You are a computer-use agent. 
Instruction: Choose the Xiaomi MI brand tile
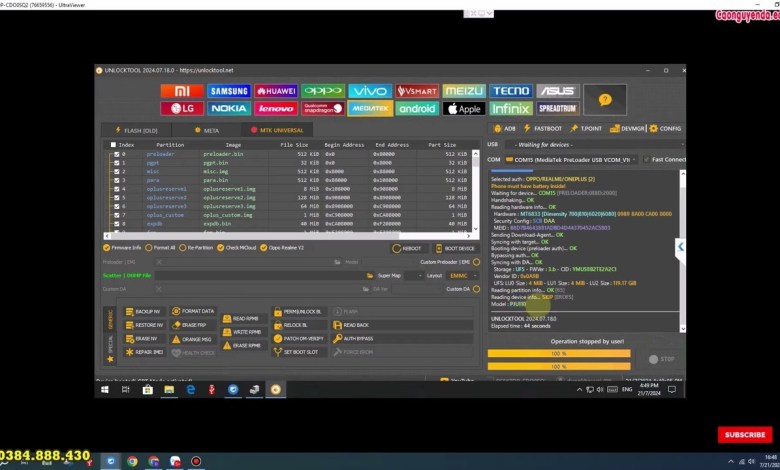click(181, 91)
